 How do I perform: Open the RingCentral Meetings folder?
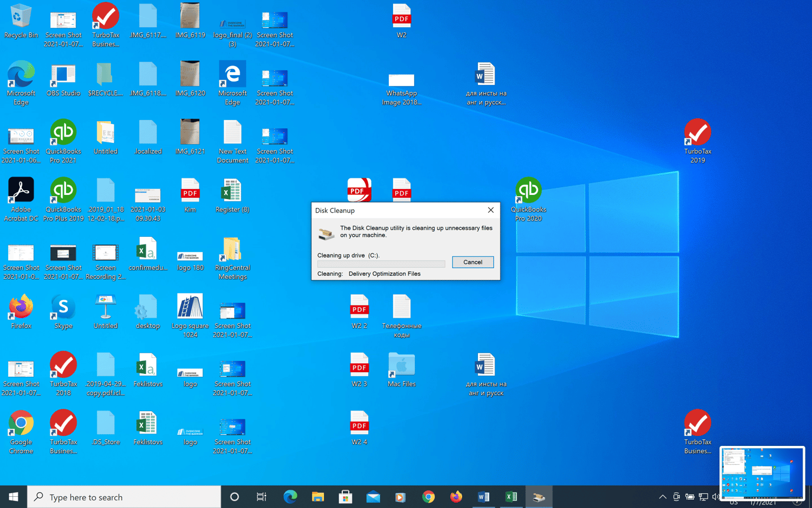233,248
